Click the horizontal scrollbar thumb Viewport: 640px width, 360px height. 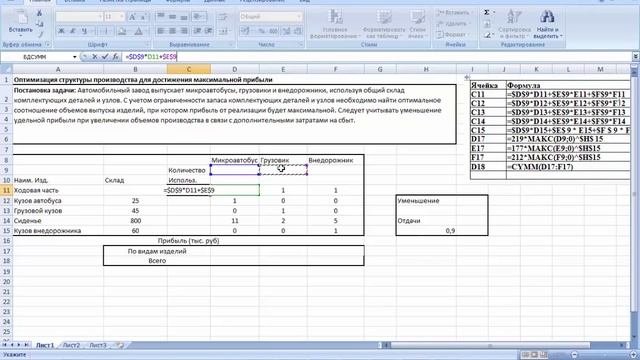[x=490, y=345]
